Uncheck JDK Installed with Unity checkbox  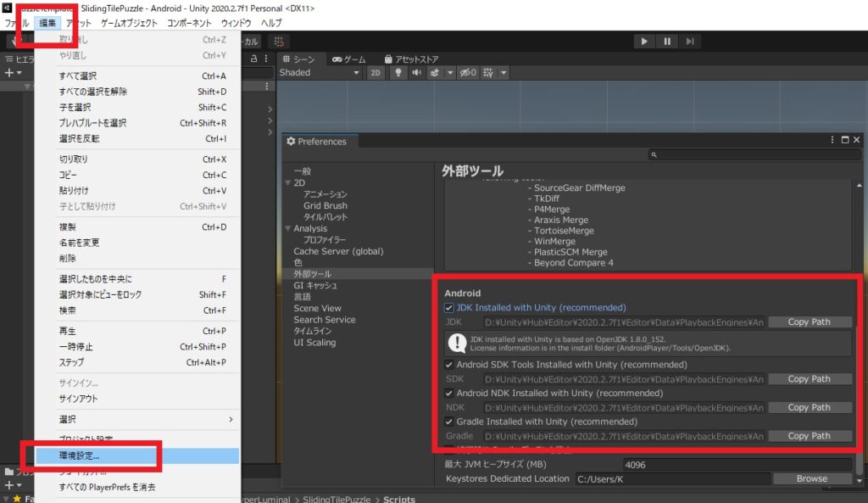tap(449, 307)
